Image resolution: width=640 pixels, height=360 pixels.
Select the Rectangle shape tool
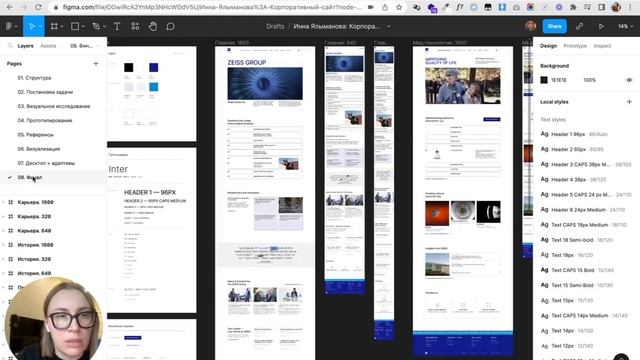75,26
